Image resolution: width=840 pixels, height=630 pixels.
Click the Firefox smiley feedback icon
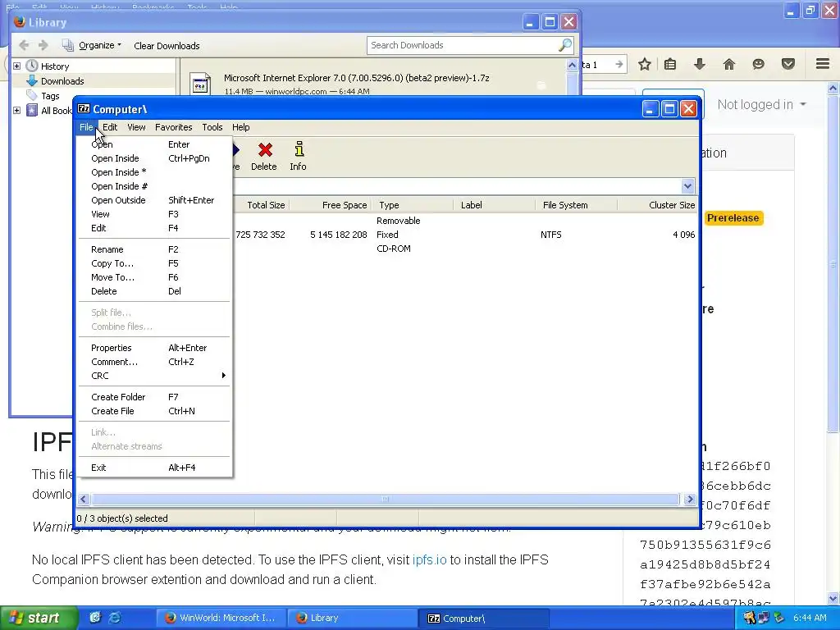pos(758,64)
